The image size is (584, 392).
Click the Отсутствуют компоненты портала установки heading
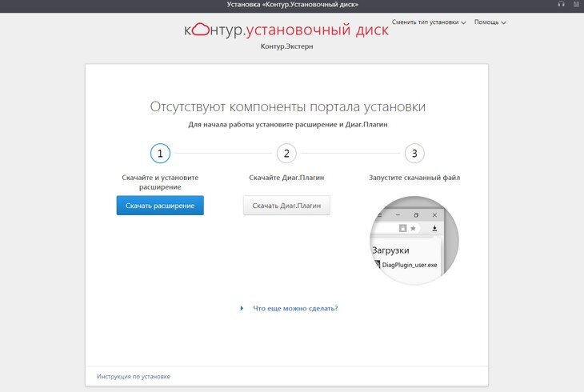(287, 106)
